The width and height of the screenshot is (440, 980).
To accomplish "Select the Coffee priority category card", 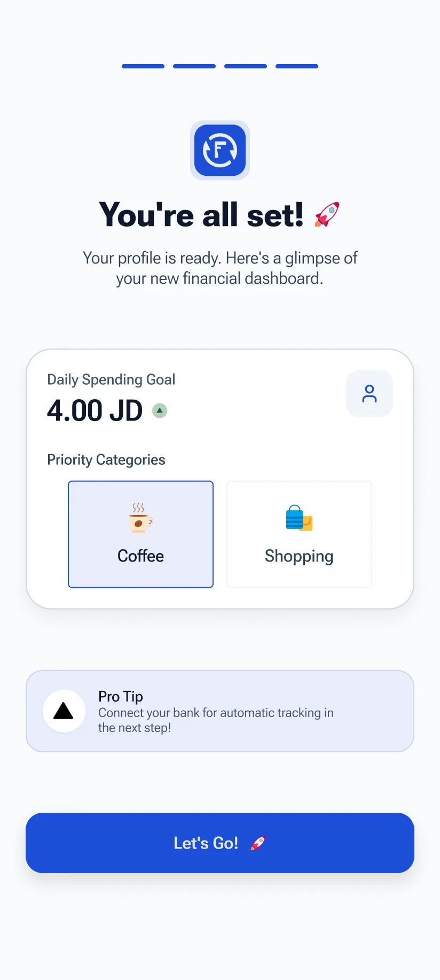I will 140,534.
